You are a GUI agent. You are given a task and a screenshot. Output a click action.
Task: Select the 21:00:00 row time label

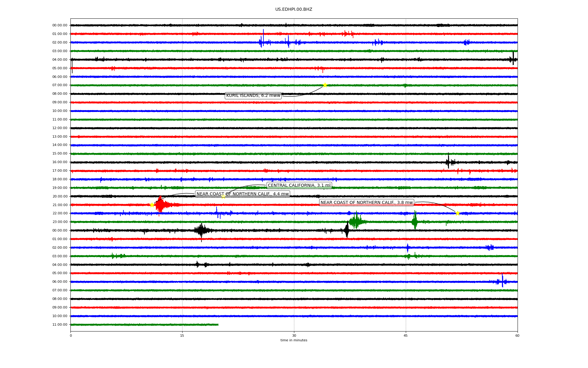[60, 205]
